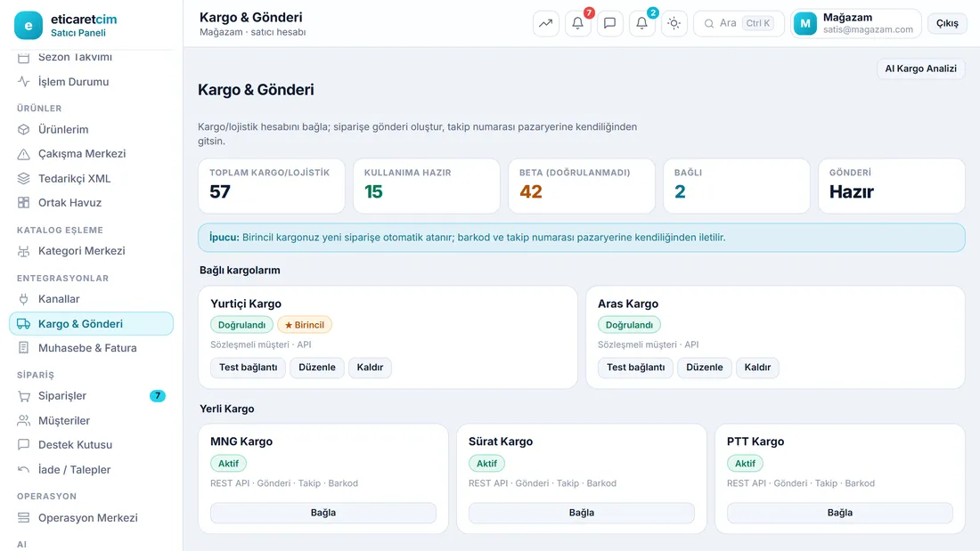Open the trend analytics chart icon
The height and width of the screenshot is (551, 980).
click(545, 23)
